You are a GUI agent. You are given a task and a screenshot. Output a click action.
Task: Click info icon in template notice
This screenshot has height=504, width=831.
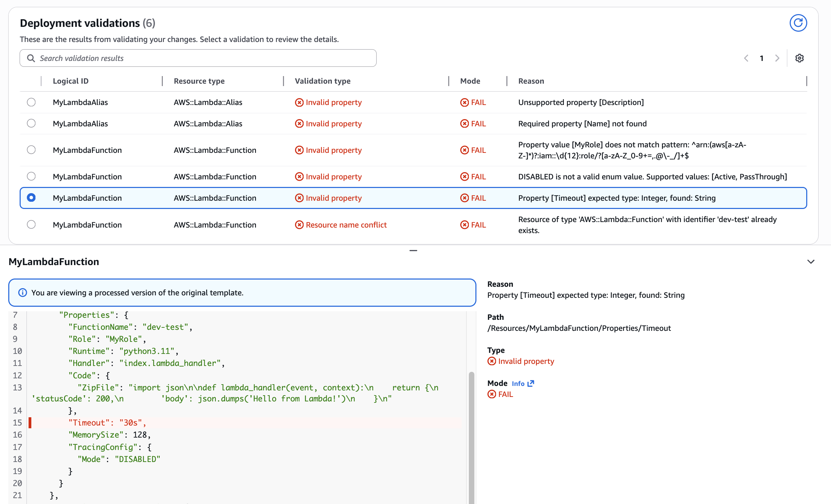pyautogui.click(x=23, y=293)
